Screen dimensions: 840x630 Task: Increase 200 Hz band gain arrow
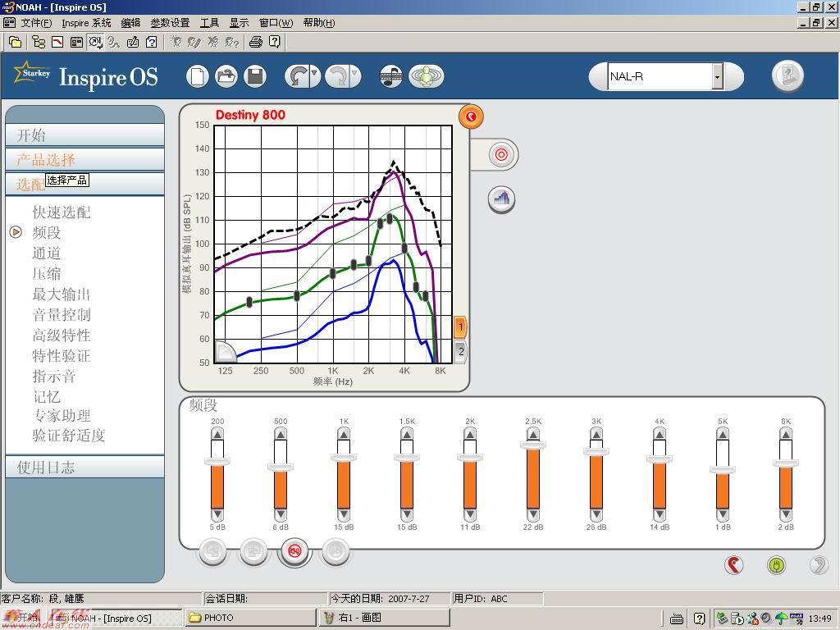tap(217, 434)
